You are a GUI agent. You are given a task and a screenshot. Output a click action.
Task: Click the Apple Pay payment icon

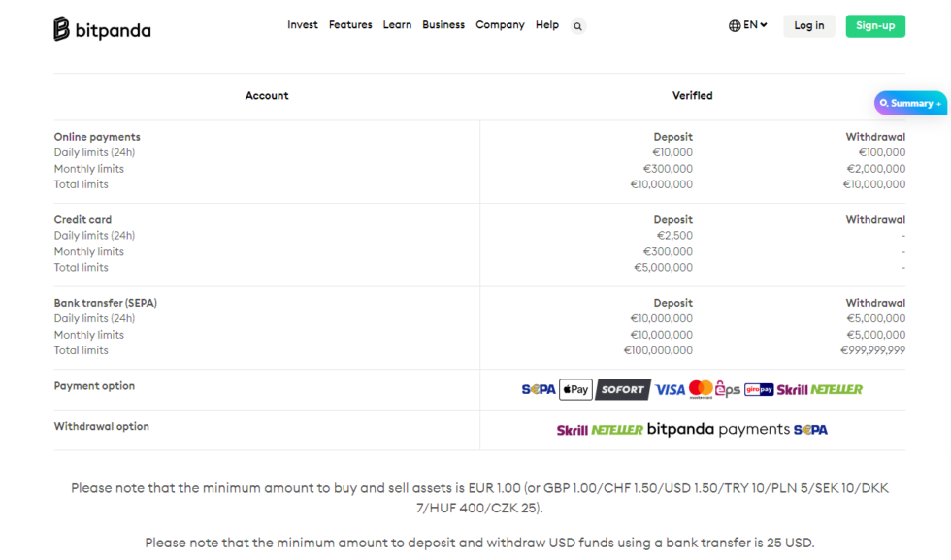coord(575,389)
